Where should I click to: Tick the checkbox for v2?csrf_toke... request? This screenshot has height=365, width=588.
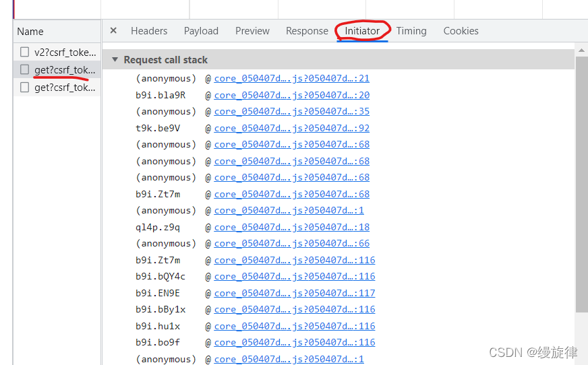click(x=25, y=52)
